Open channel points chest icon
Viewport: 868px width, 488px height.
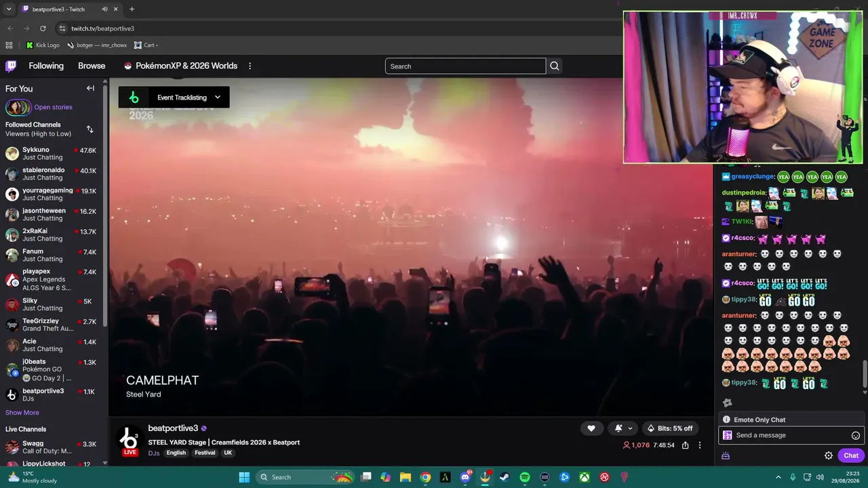click(726, 455)
